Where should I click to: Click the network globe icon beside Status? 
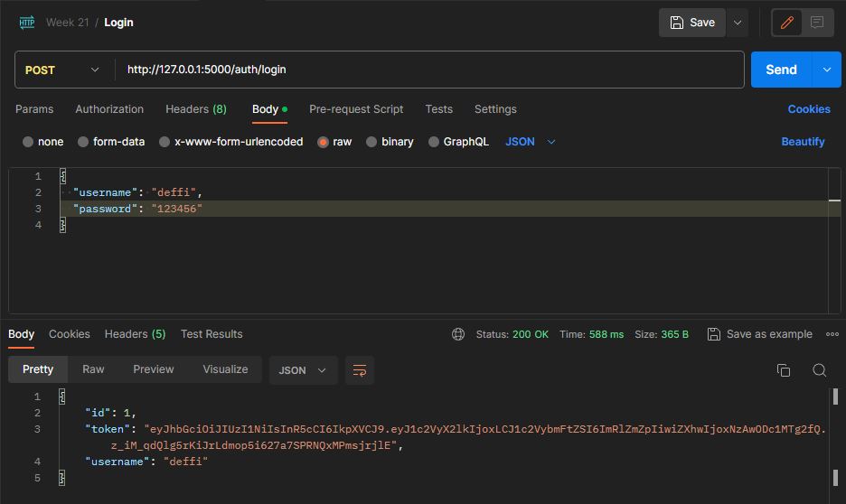(458, 334)
